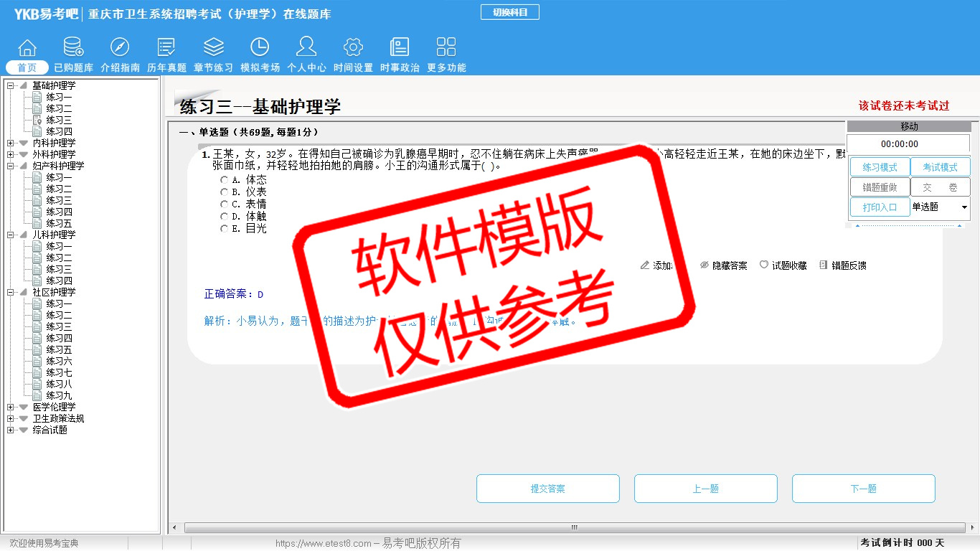Click the 提交答案 button
This screenshot has height=551, width=980.
(x=547, y=489)
